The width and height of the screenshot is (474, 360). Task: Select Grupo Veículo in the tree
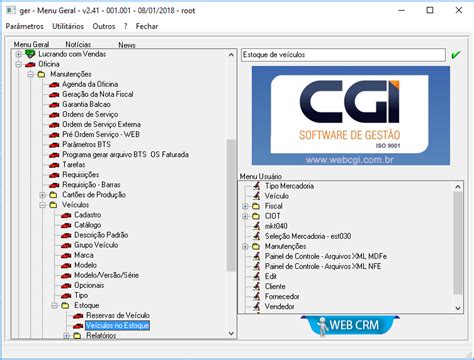(x=96, y=245)
